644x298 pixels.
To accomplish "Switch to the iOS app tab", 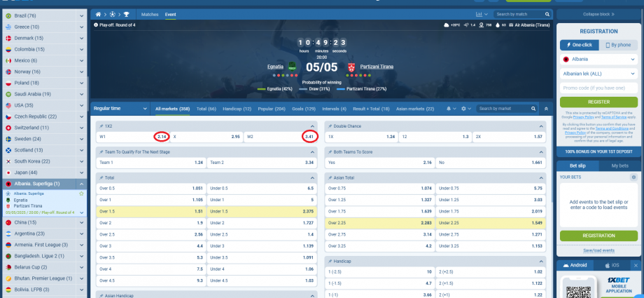I will coord(612,266).
